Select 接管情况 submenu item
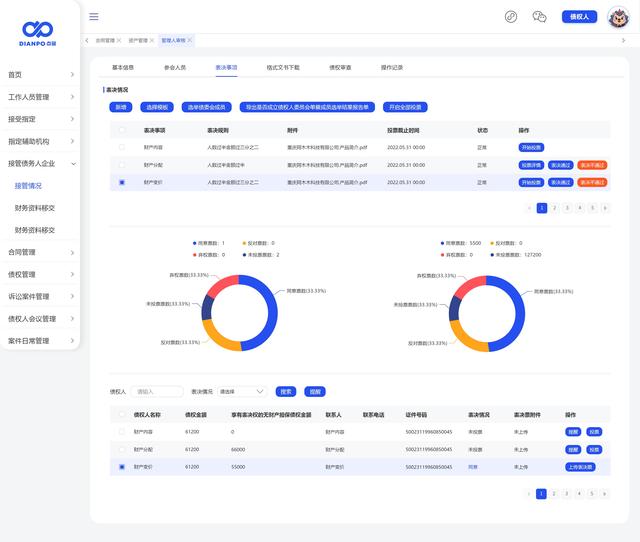Screen dimensions: 640x542 tap(28, 186)
